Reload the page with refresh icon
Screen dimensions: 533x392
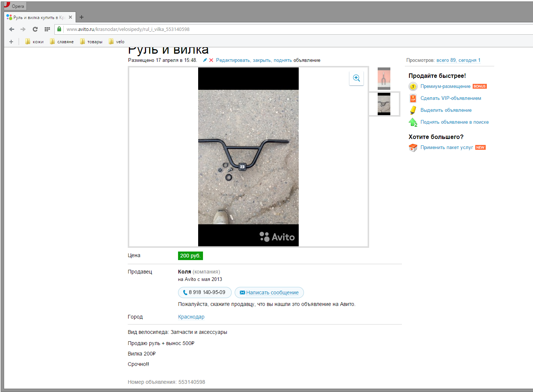pyautogui.click(x=35, y=29)
